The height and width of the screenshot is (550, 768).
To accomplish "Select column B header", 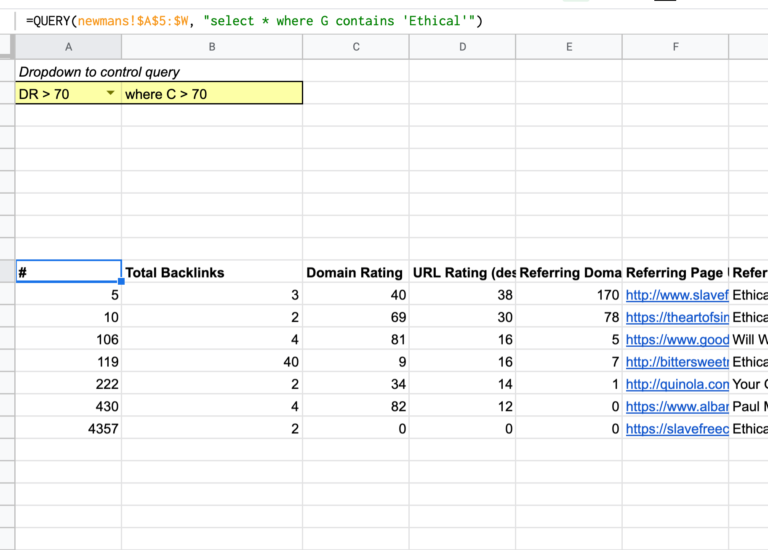I will click(211, 47).
